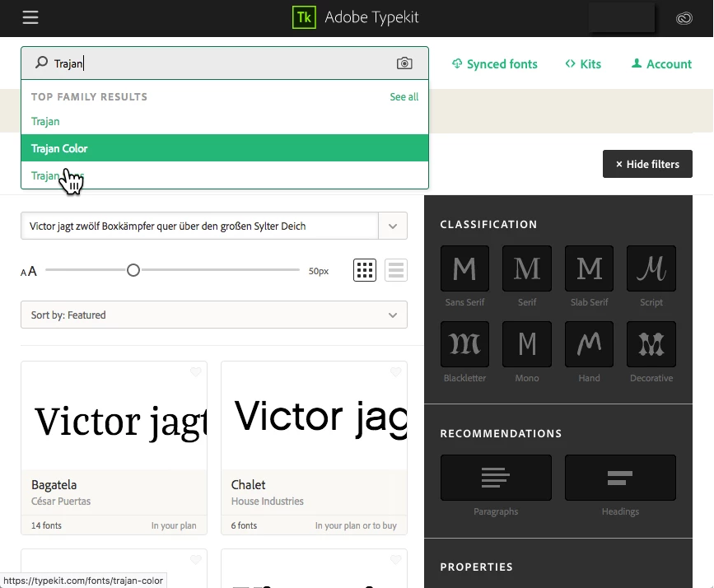Click the small-to-large AA size icon
The height and width of the screenshot is (588, 714).
coord(29,272)
